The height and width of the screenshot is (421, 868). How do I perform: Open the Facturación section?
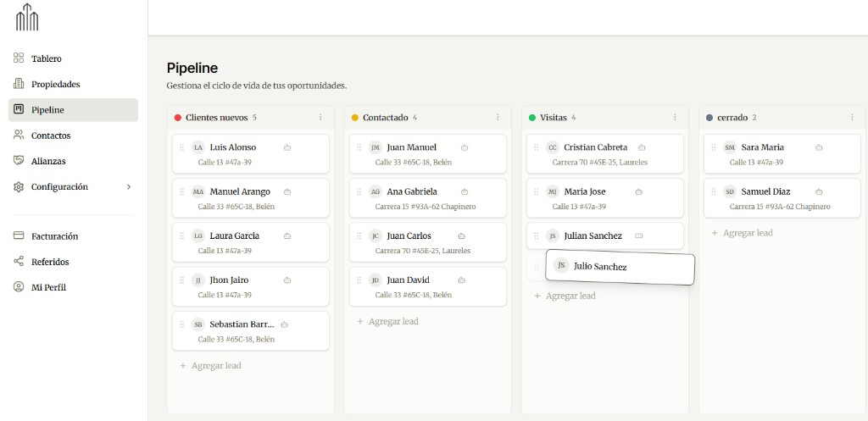tap(54, 236)
